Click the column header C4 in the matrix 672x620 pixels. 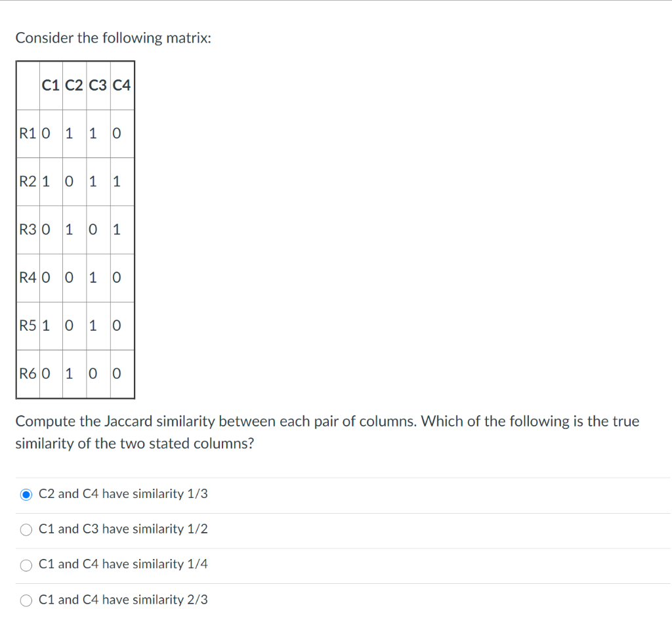pos(121,85)
